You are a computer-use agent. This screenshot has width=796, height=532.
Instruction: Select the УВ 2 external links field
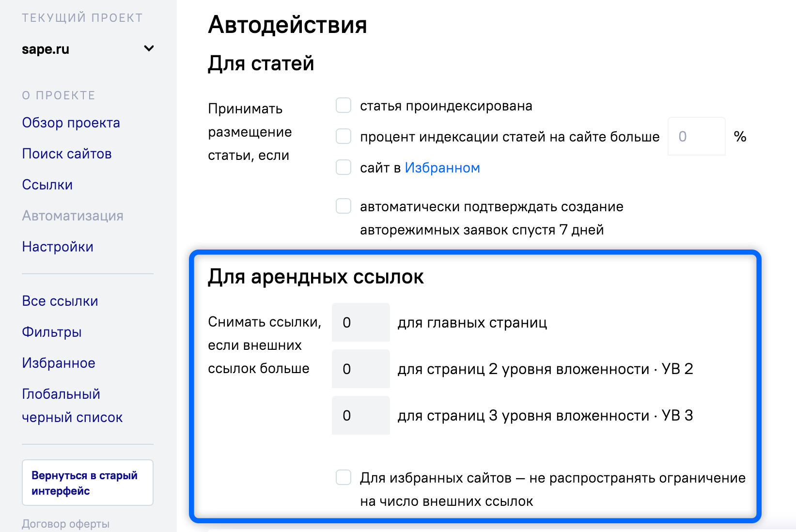[361, 369]
